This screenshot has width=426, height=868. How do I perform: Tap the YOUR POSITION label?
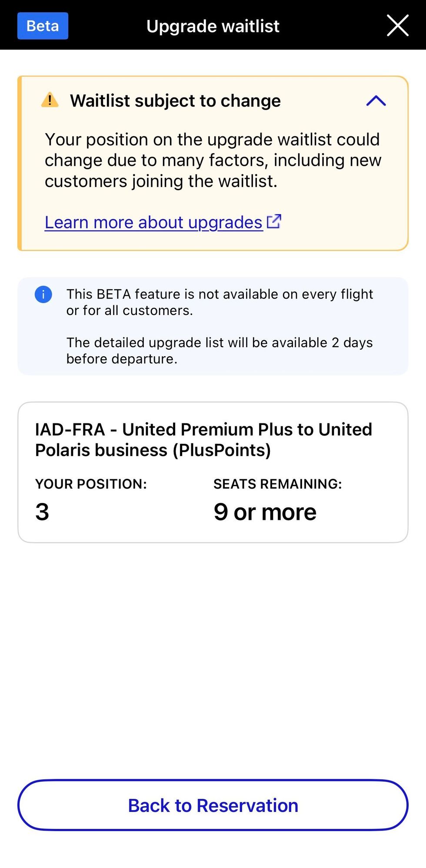pos(91,484)
